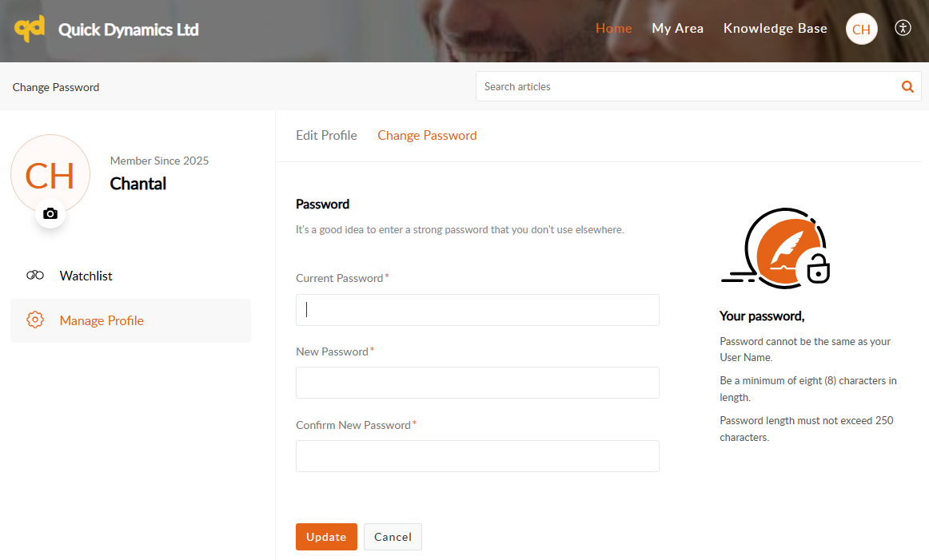Open My Area navigation item
929x560 pixels.
pos(677,29)
